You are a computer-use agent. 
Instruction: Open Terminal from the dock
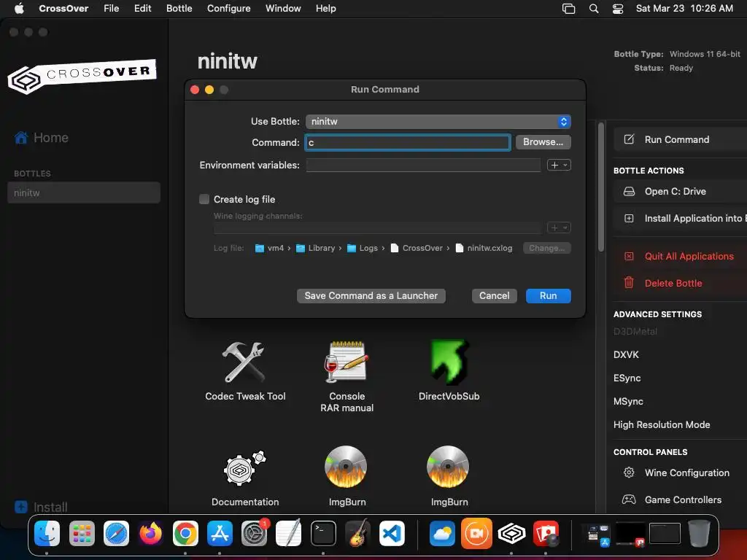(x=323, y=533)
